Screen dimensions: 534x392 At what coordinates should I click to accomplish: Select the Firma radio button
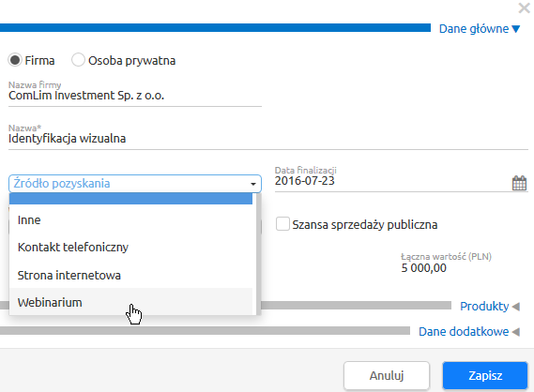[x=15, y=60]
